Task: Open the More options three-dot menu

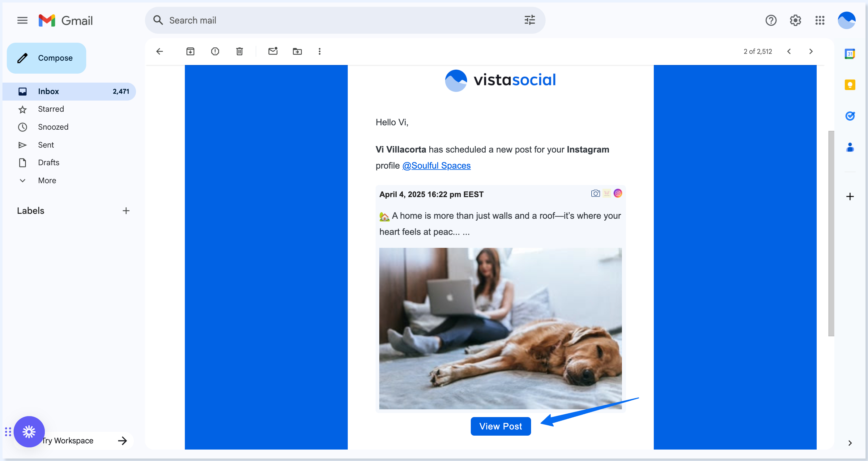Action: (x=319, y=51)
